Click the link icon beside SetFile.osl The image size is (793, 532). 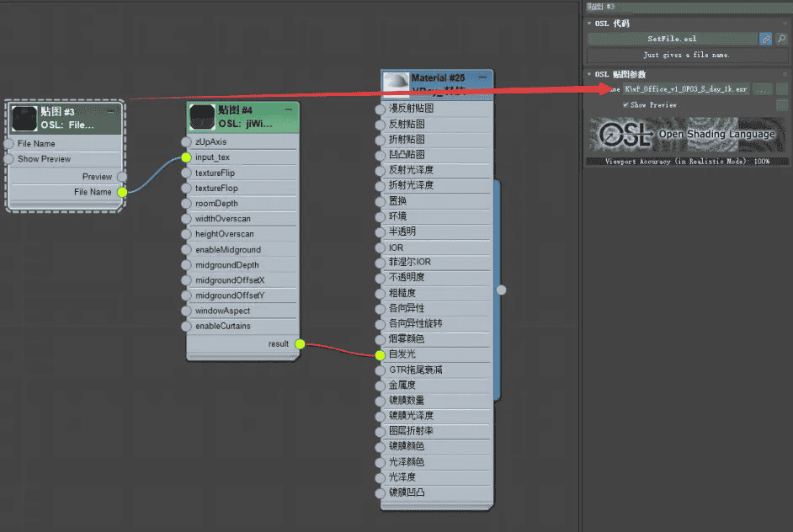point(765,39)
